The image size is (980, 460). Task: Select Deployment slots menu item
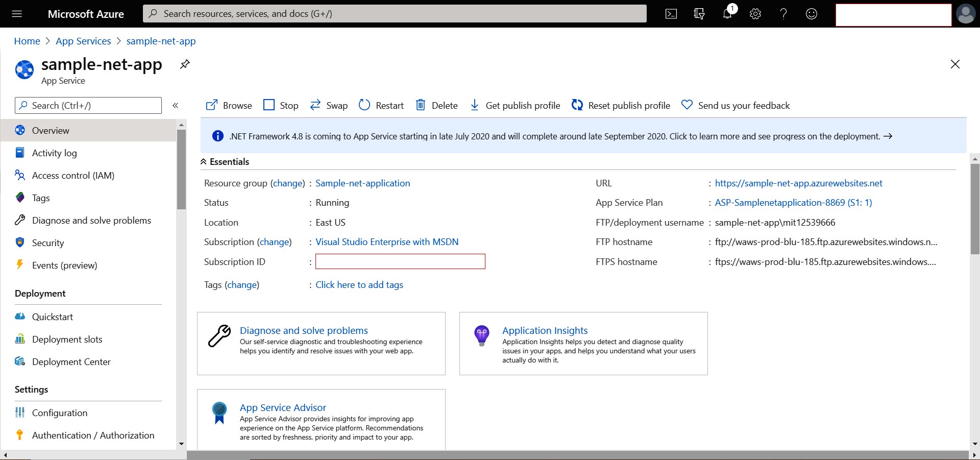[x=67, y=340]
